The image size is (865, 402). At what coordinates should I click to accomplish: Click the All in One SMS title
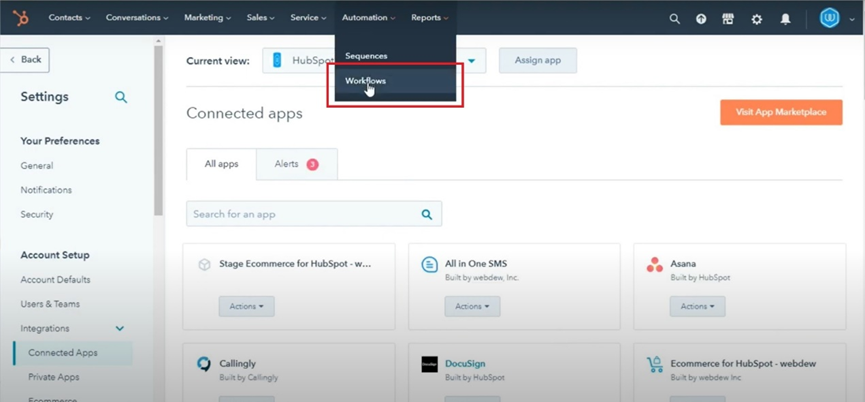click(476, 264)
